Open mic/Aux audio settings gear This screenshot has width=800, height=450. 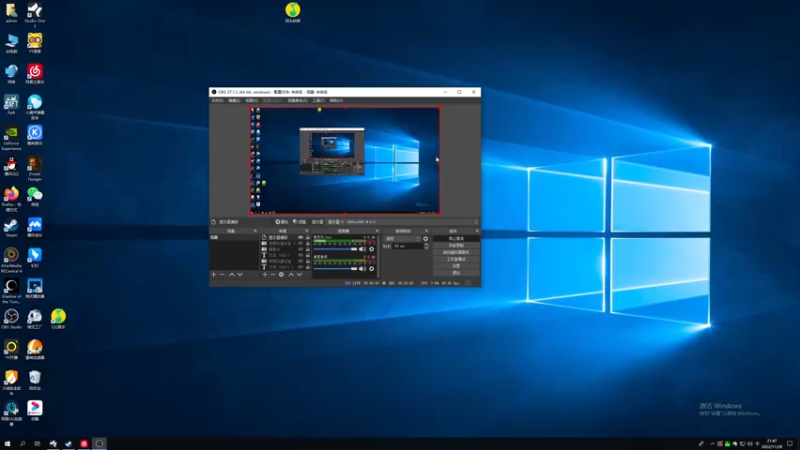[371, 249]
